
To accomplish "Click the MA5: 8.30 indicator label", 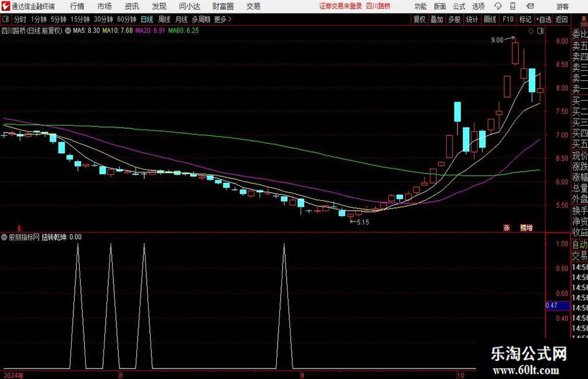I will (86, 30).
